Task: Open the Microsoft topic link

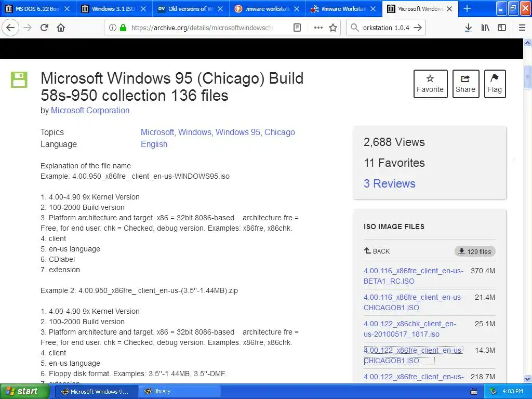Action: pos(157,132)
